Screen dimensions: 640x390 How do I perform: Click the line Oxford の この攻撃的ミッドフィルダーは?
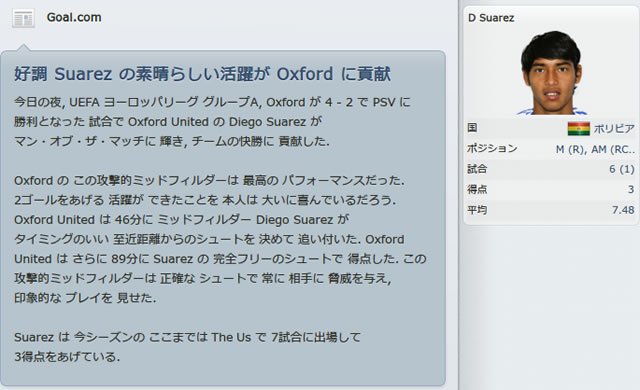pyautogui.click(x=209, y=180)
